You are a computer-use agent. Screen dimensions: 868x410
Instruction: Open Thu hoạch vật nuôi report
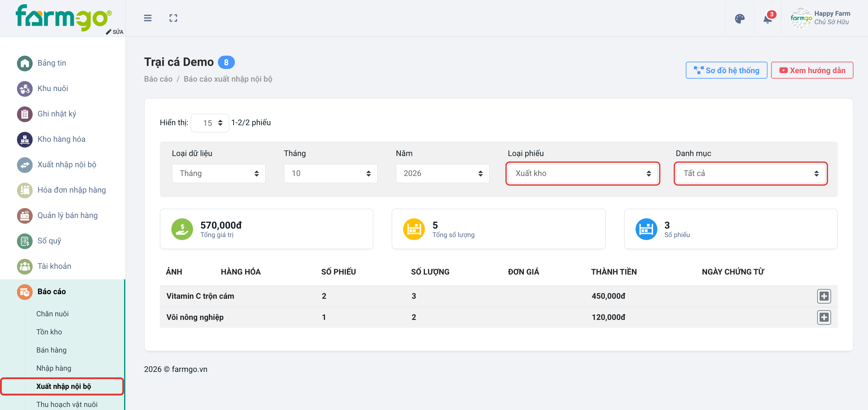[67, 405]
